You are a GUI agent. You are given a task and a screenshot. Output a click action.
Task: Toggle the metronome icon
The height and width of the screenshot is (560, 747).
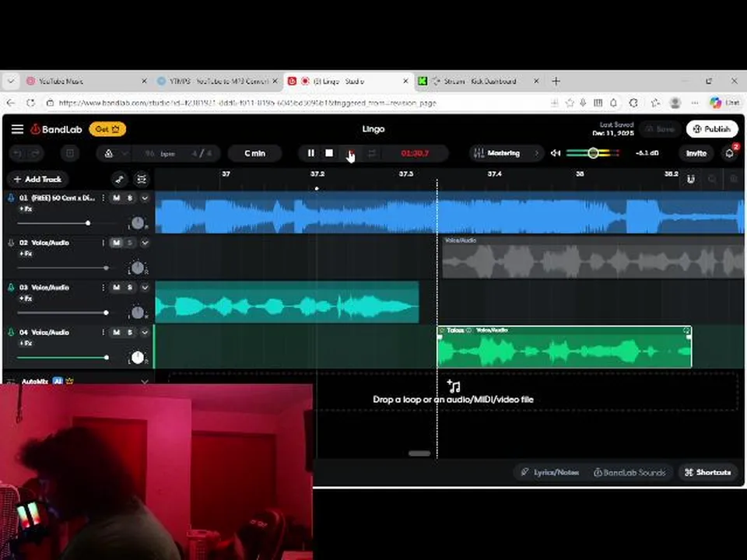(x=109, y=153)
